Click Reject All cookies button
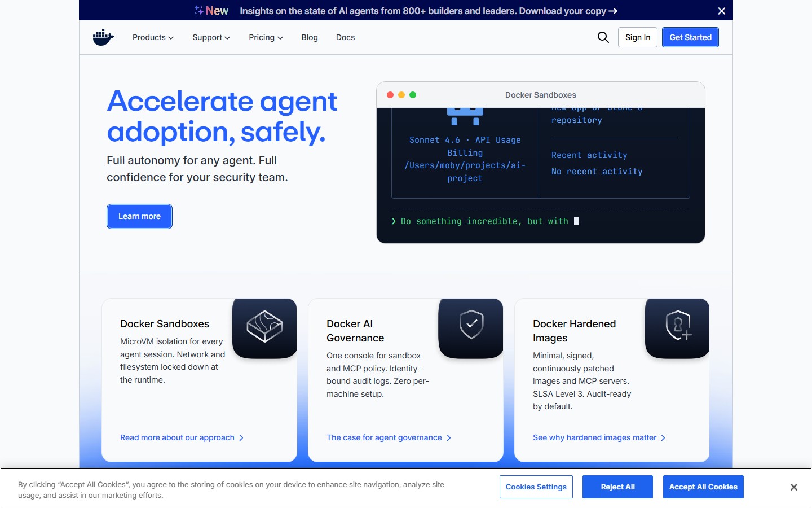 [x=618, y=487]
